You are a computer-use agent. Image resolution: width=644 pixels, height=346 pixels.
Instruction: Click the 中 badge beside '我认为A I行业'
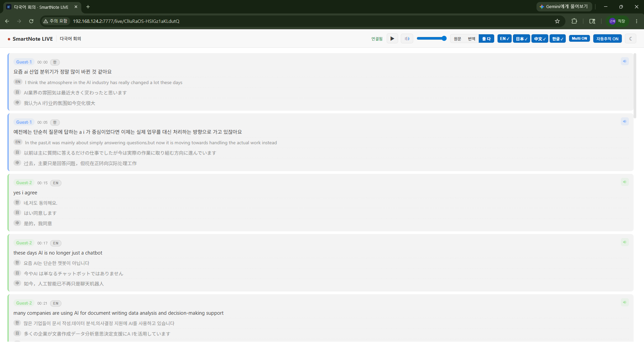(x=17, y=103)
